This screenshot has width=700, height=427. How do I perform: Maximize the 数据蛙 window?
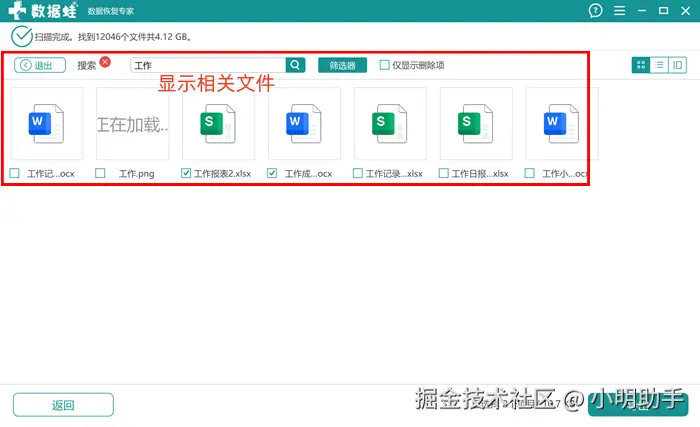(664, 10)
